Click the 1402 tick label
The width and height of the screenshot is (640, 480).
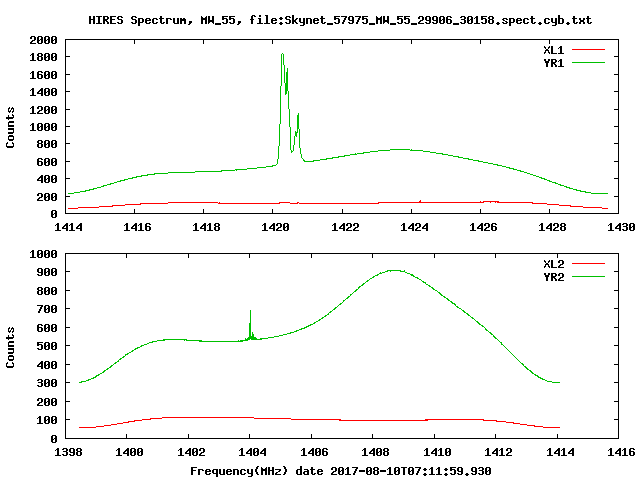coord(191,452)
